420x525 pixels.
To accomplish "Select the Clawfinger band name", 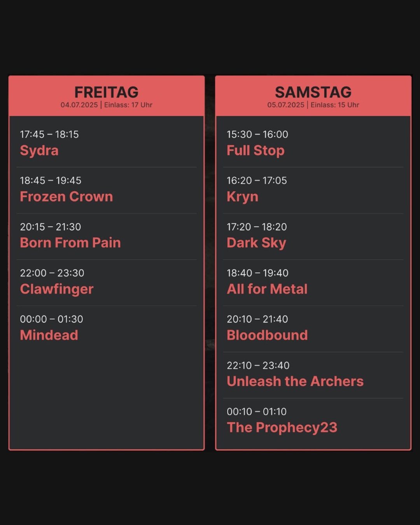I will (57, 289).
